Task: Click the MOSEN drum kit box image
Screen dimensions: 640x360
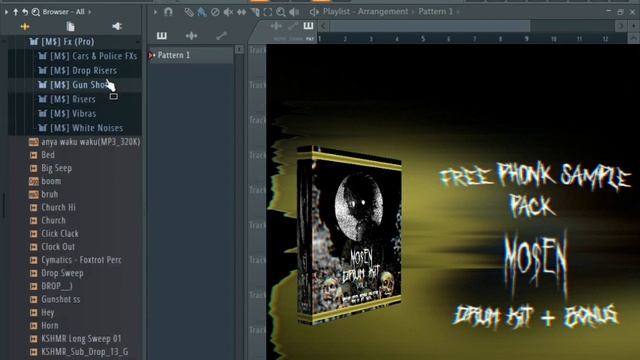Action: [x=349, y=236]
